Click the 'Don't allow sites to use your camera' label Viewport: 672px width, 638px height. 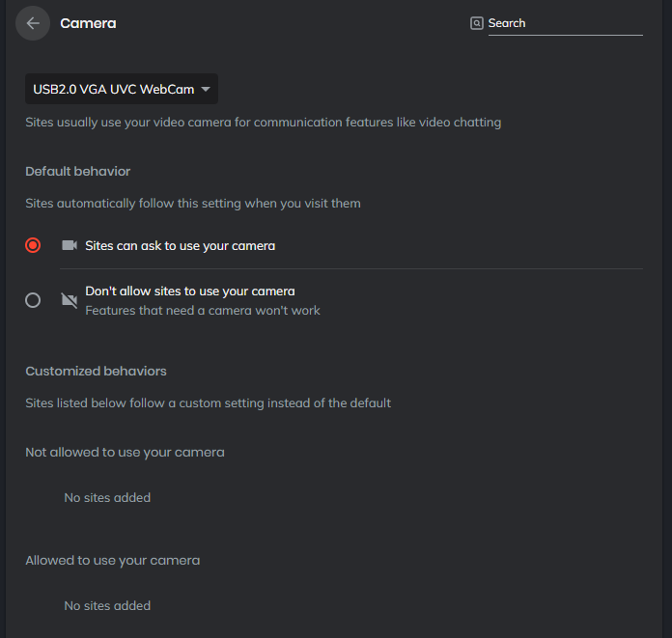tap(190, 291)
